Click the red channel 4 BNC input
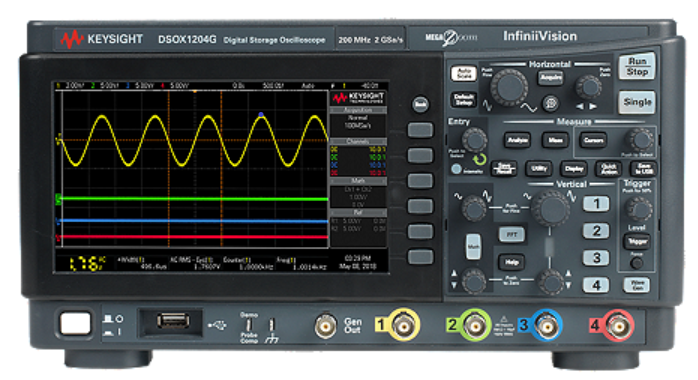Viewport: 698px width, 380px height. point(618,326)
